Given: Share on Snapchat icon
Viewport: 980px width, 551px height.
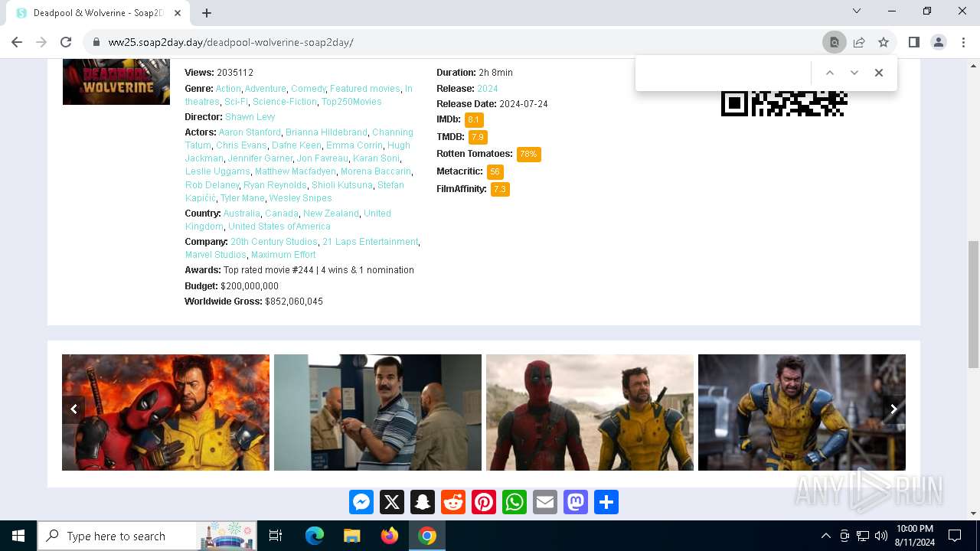Looking at the screenshot, I should (x=423, y=502).
